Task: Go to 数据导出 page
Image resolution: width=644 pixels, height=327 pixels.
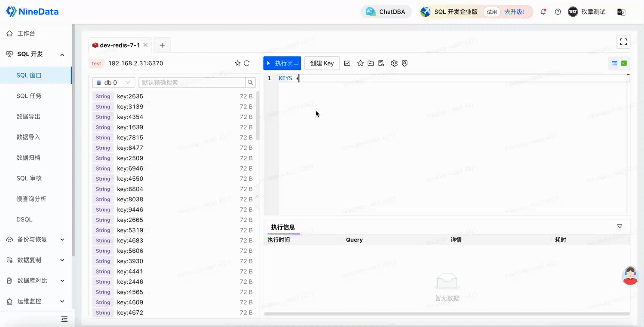Action: 28,116
